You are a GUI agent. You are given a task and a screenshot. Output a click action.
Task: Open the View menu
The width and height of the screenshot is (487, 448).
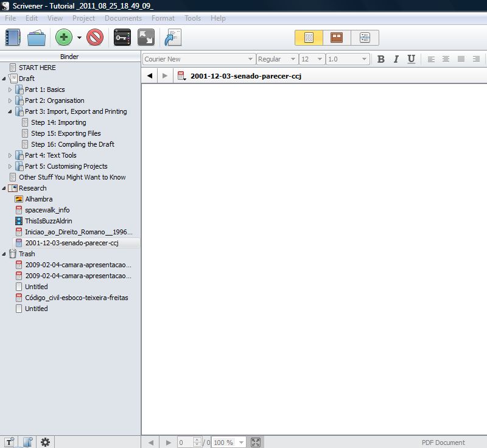pyautogui.click(x=55, y=18)
